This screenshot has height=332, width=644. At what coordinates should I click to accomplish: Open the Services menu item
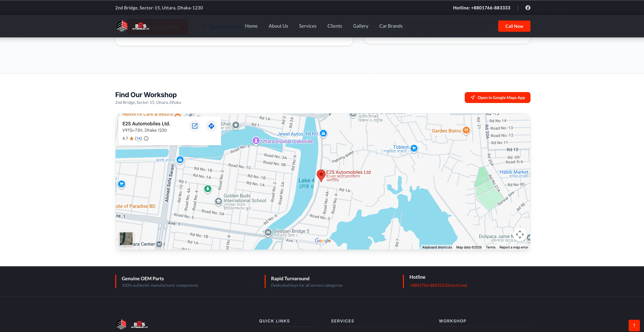pos(307,26)
